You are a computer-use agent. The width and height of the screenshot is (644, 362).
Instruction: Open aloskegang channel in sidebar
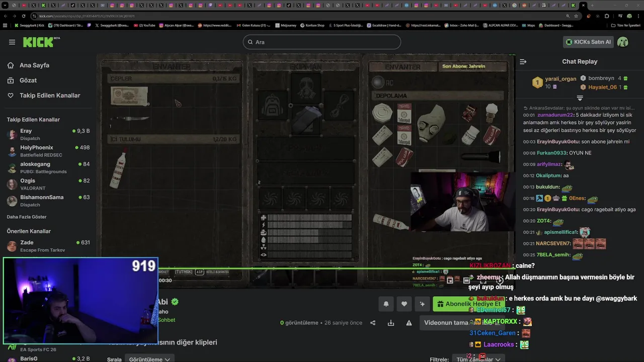(x=48, y=167)
